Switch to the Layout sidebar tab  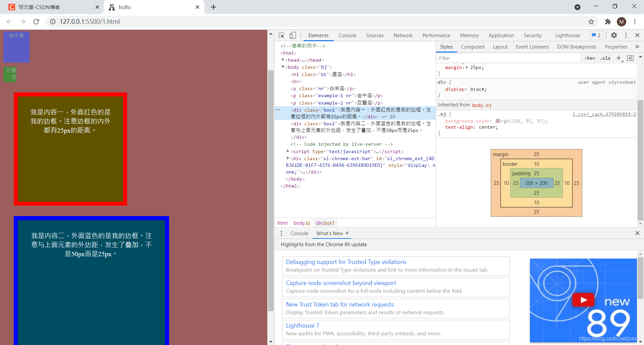coord(500,47)
